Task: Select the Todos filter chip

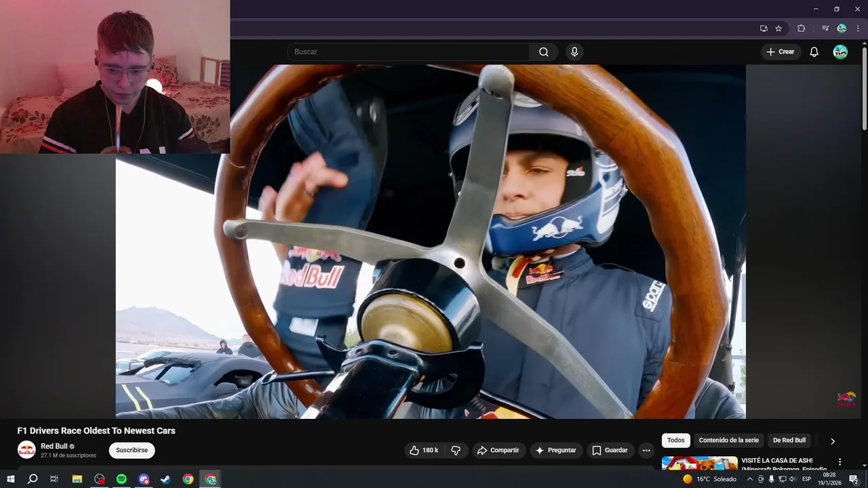Action: tap(676, 441)
